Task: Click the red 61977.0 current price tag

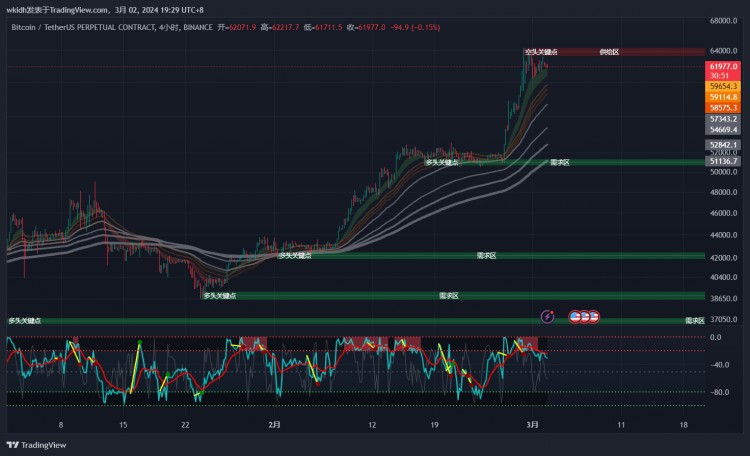Action: (x=723, y=67)
